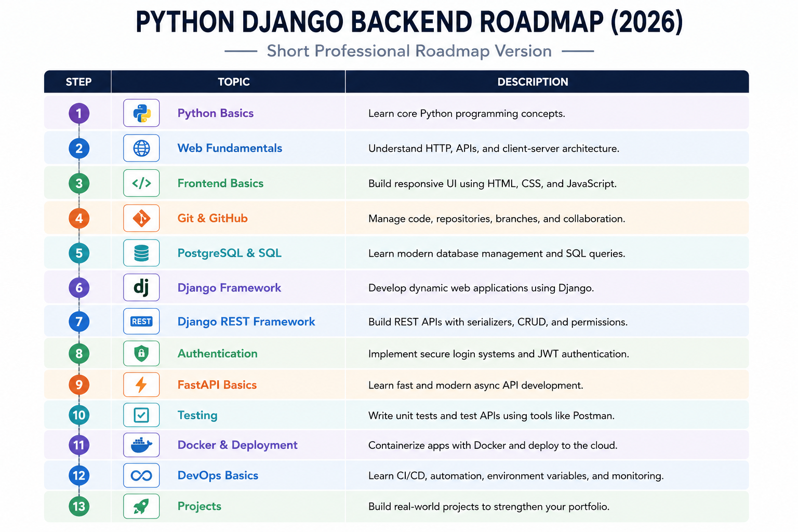Select the Authentication topic text
This screenshot has height=532, width=798.
click(218, 354)
